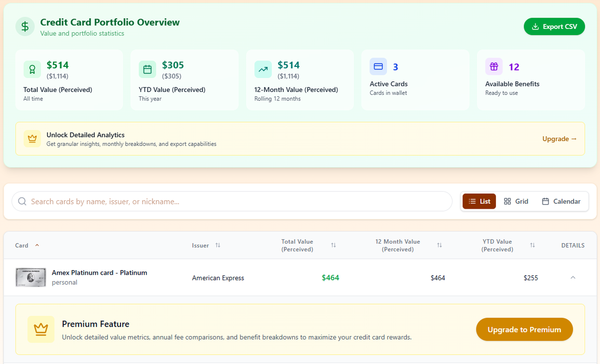Click the crown icon in Premium Feature banner

click(x=41, y=330)
